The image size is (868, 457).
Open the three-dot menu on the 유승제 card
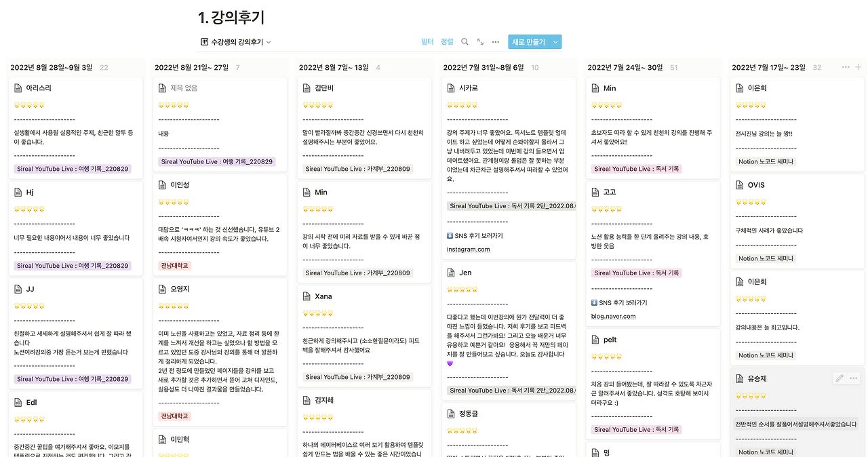point(854,378)
